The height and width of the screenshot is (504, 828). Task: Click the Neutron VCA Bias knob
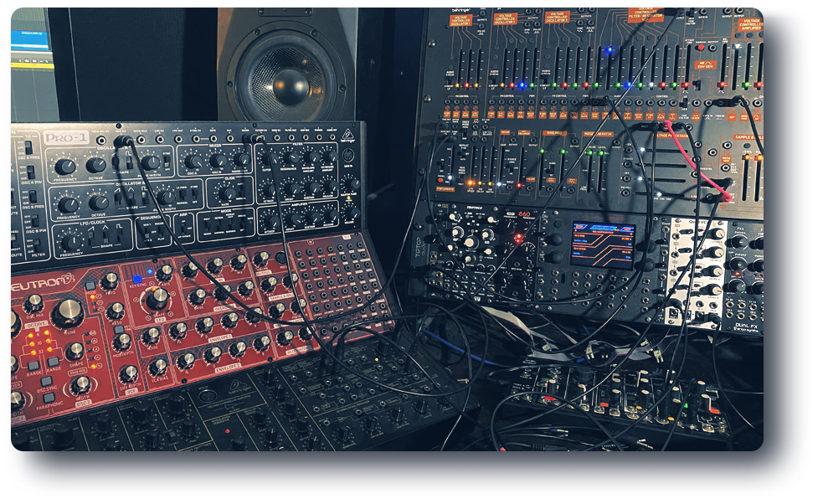pos(157,368)
